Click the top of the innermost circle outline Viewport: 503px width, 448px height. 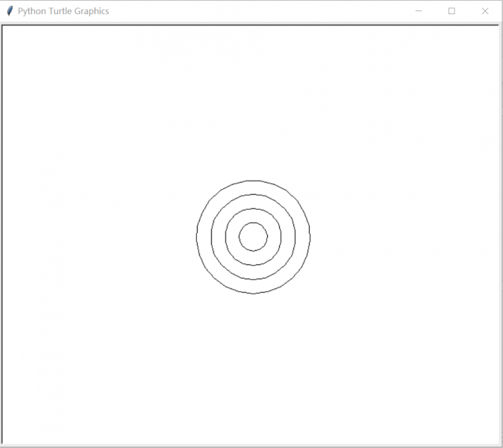tap(253, 223)
